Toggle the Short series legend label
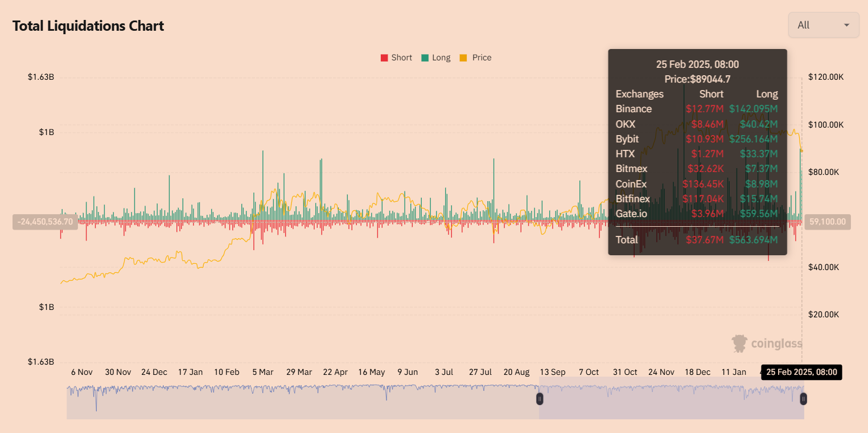 coord(401,58)
